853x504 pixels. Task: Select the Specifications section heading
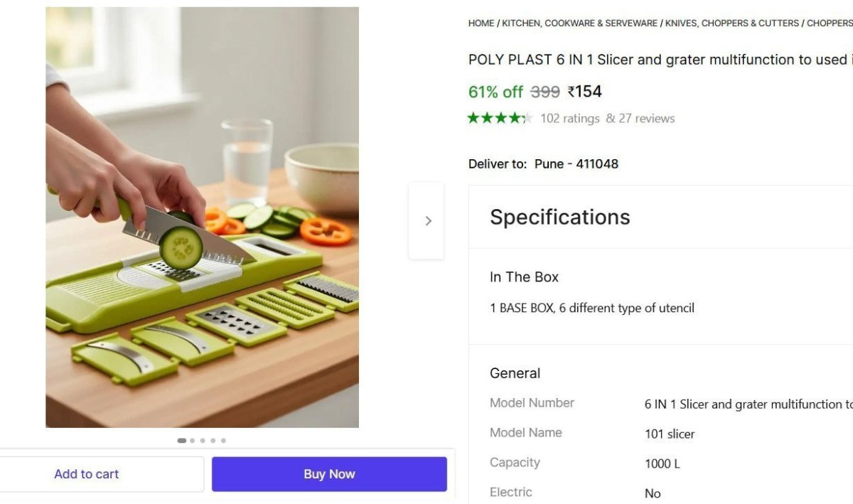coord(560,217)
